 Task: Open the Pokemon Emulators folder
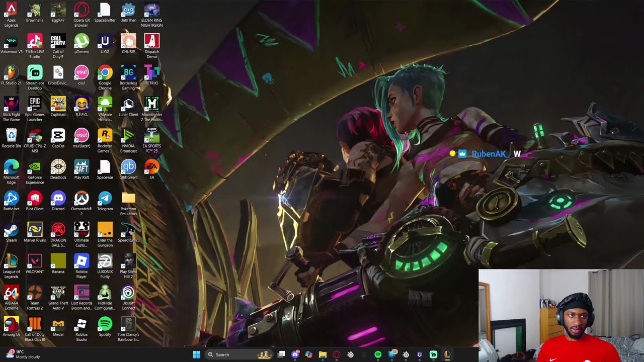pyautogui.click(x=128, y=204)
